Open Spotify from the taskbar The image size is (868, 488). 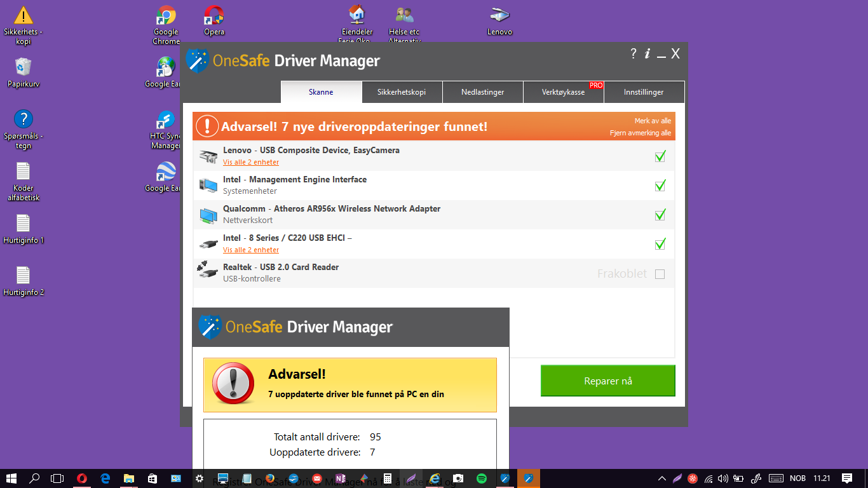pyautogui.click(x=482, y=478)
